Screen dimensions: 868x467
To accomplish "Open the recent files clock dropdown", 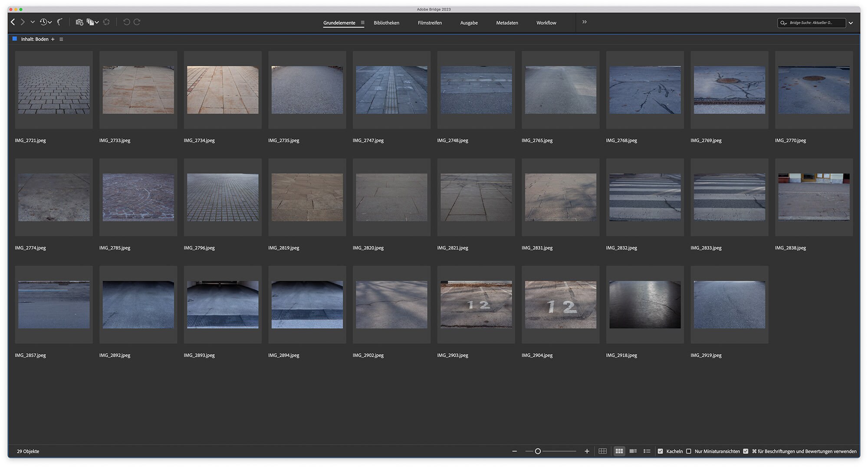I will (43, 22).
